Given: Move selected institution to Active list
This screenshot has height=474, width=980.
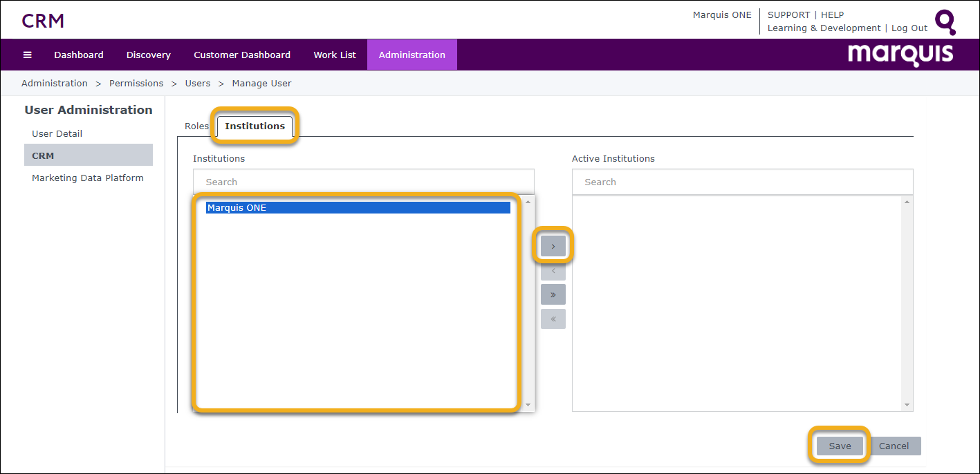Looking at the screenshot, I should 553,245.
